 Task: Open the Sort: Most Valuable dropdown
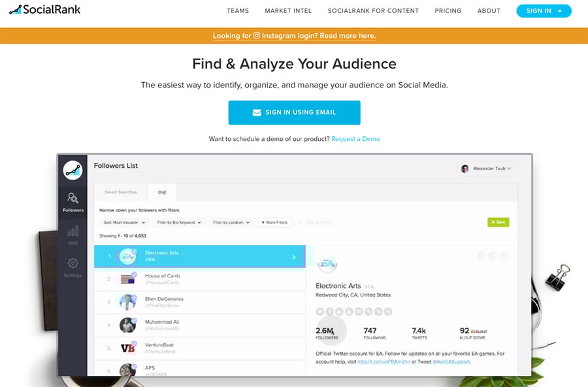point(125,223)
